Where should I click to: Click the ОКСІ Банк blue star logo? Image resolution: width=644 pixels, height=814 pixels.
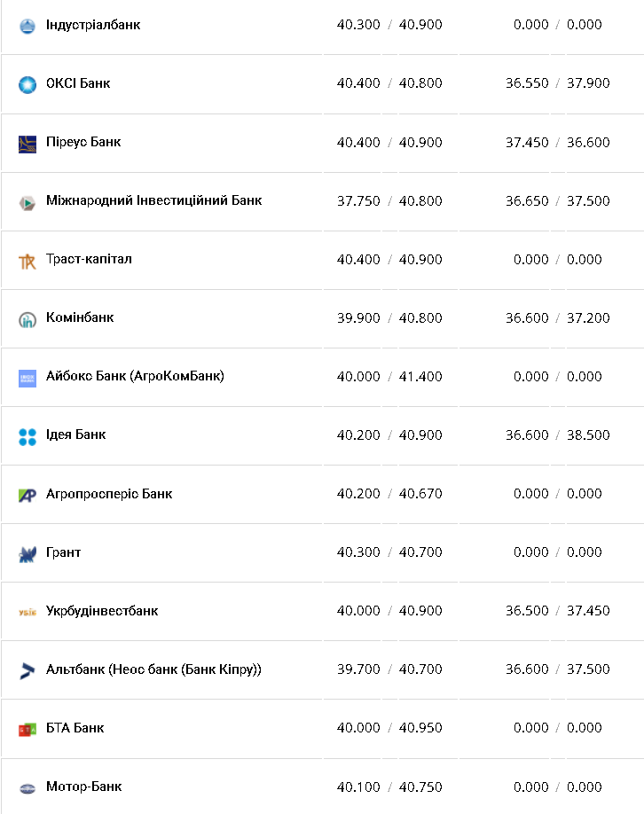(27, 84)
